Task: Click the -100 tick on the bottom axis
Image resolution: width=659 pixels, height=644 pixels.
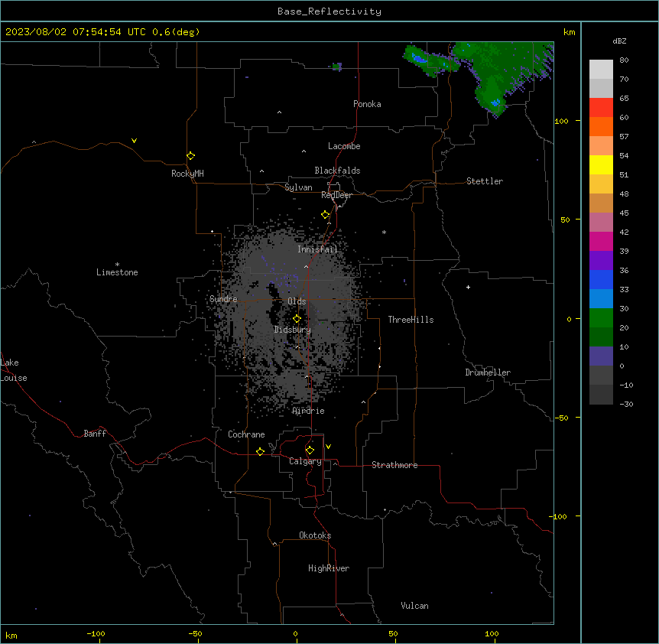Action: [x=96, y=633]
